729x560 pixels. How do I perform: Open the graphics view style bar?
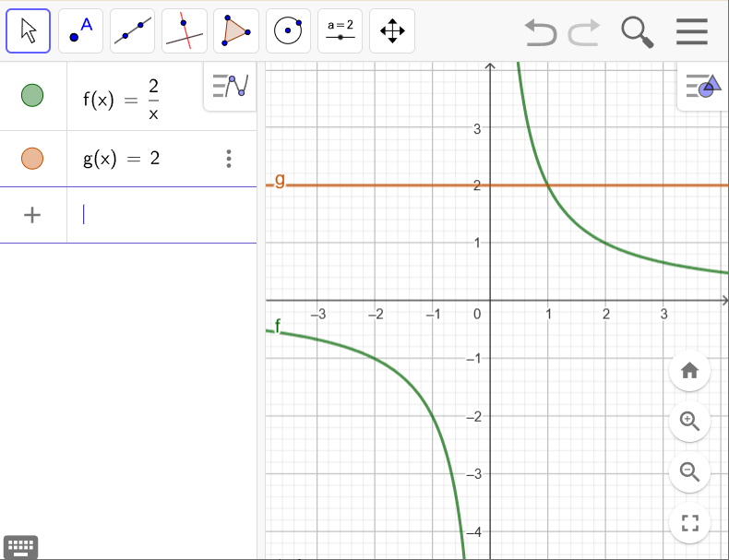click(703, 87)
